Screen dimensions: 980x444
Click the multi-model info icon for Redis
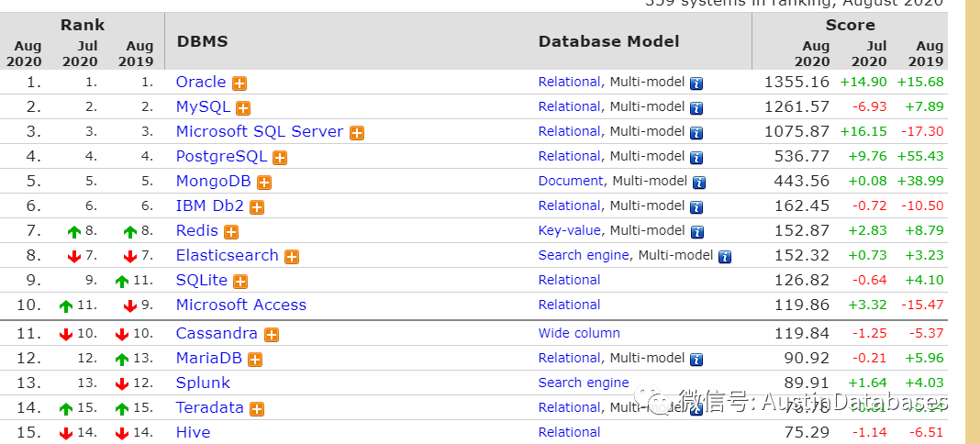pos(696,232)
